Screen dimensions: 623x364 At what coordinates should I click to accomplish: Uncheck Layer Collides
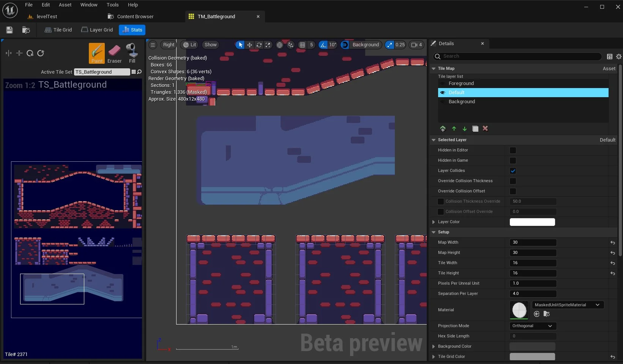click(x=513, y=171)
